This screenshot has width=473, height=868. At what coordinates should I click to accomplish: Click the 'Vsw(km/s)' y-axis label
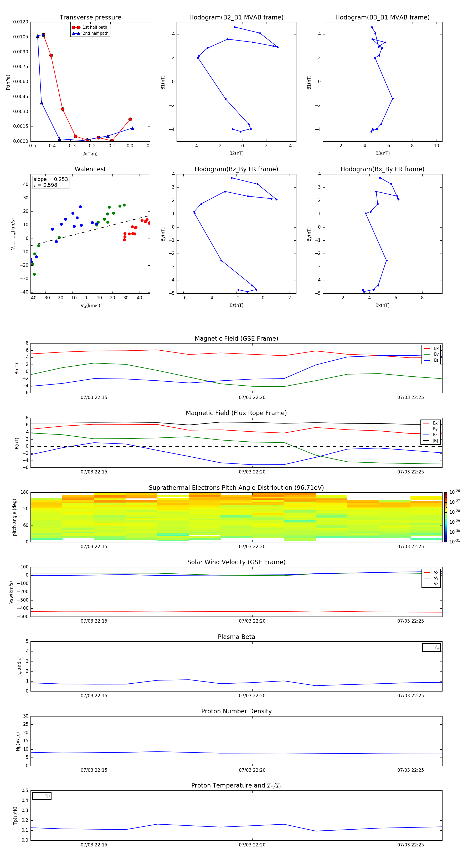click(x=11, y=592)
